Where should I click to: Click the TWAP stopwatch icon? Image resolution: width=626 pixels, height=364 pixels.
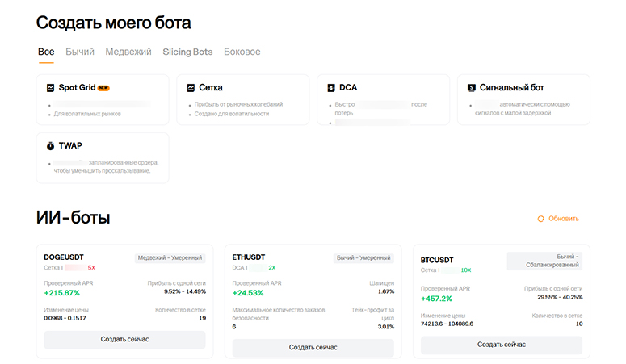(50, 146)
